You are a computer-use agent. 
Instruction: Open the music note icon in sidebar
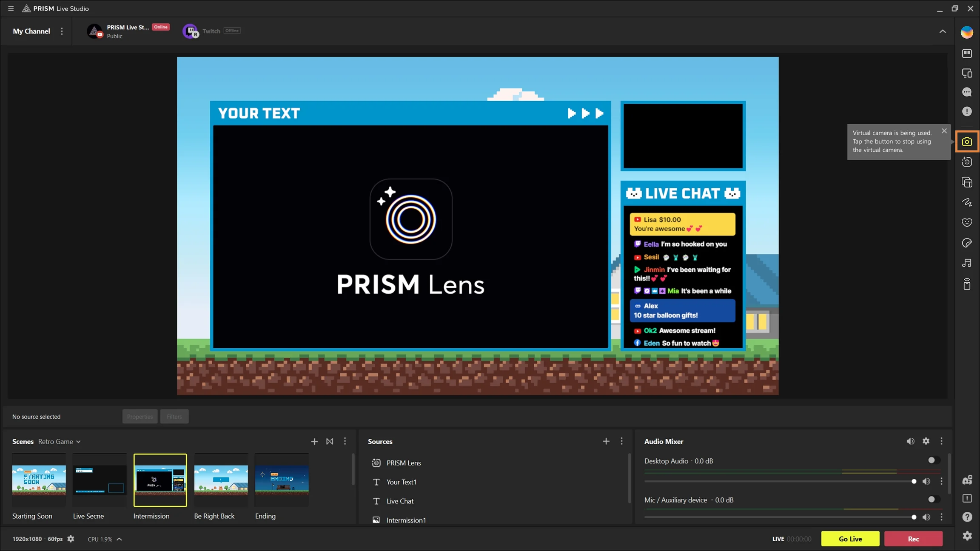(x=967, y=263)
